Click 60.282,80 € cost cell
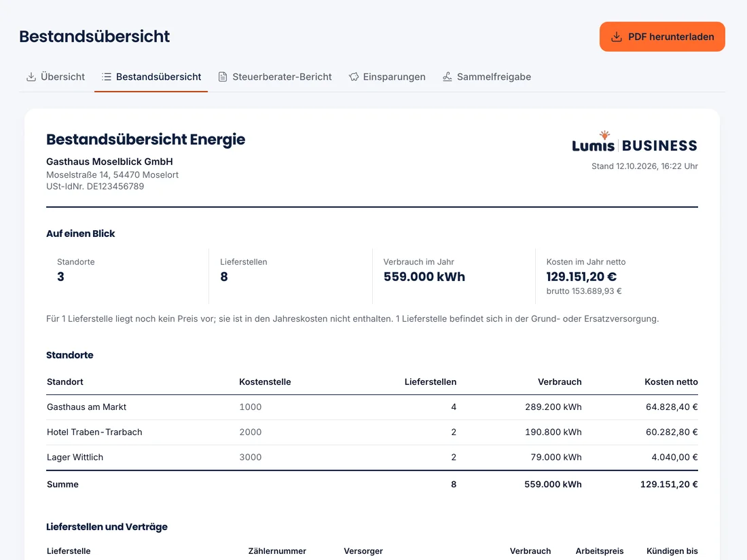This screenshot has width=747, height=560. tap(672, 432)
